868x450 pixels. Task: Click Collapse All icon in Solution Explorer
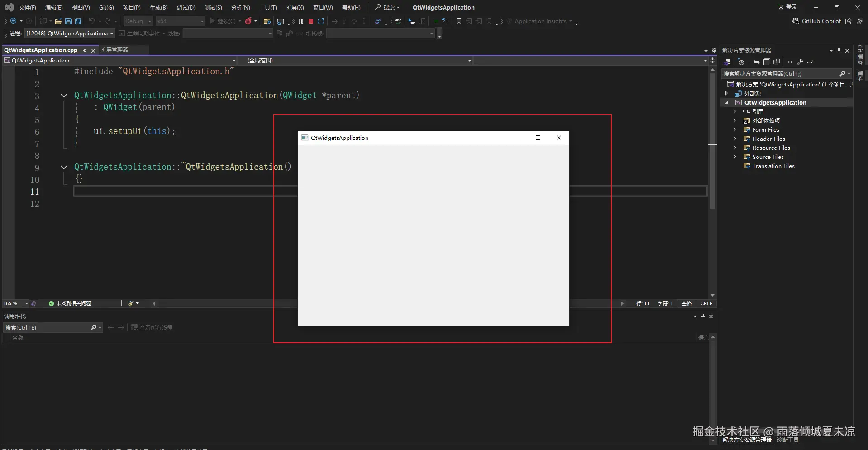point(767,62)
